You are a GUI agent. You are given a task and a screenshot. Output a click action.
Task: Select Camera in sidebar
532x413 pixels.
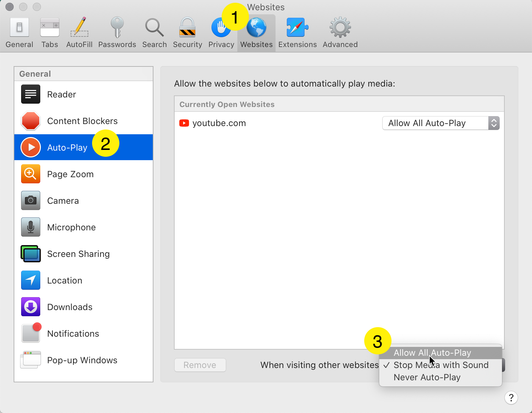tap(63, 201)
